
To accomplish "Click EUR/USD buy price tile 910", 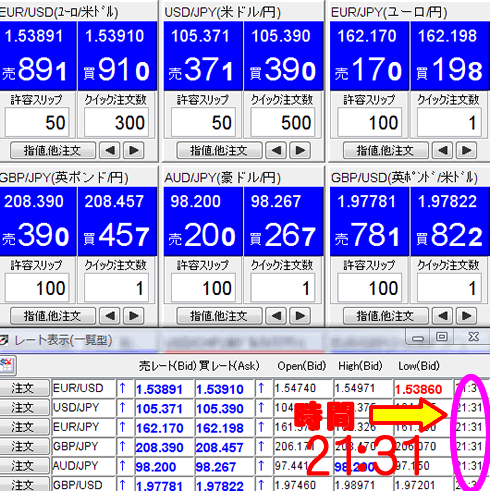I will (x=117, y=56).
